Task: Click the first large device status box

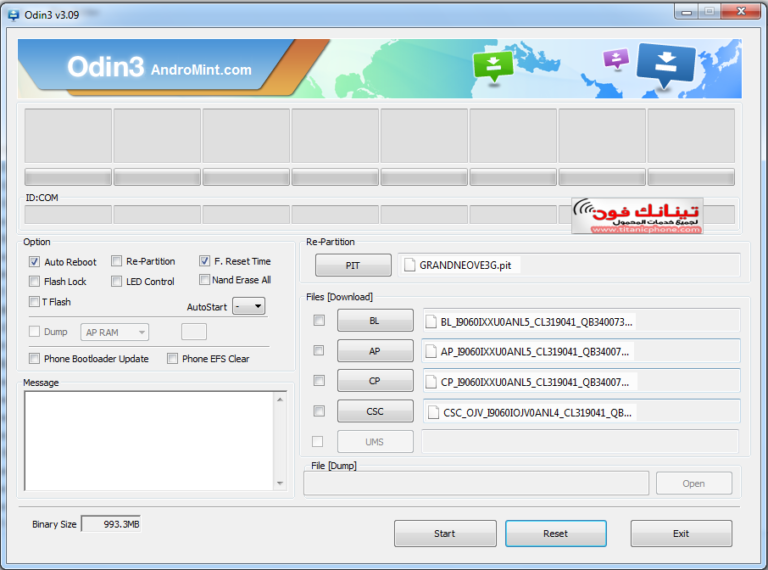Action: point(68,136)
